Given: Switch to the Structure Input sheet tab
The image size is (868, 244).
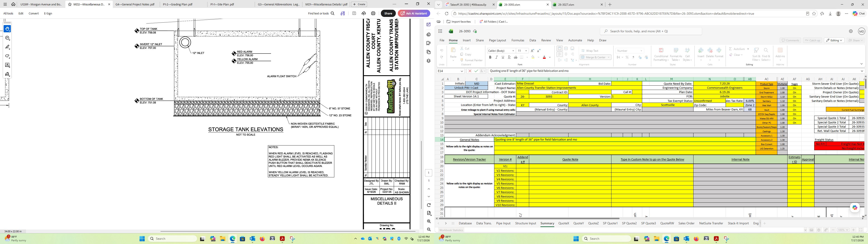Looking at the screenshot, I should (x=525, y=223).
